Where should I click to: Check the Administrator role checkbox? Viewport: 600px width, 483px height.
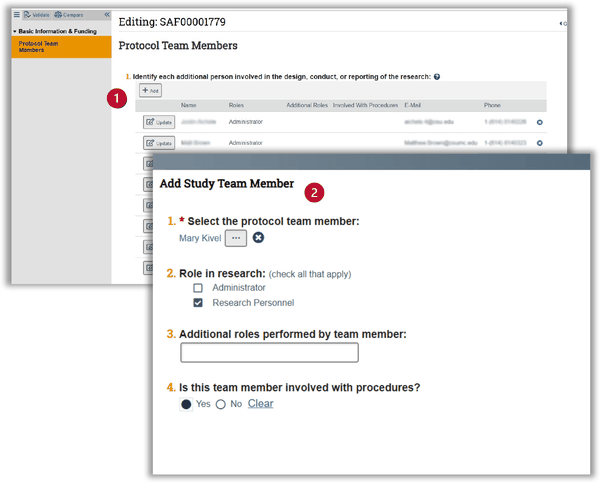click(198, 288)
